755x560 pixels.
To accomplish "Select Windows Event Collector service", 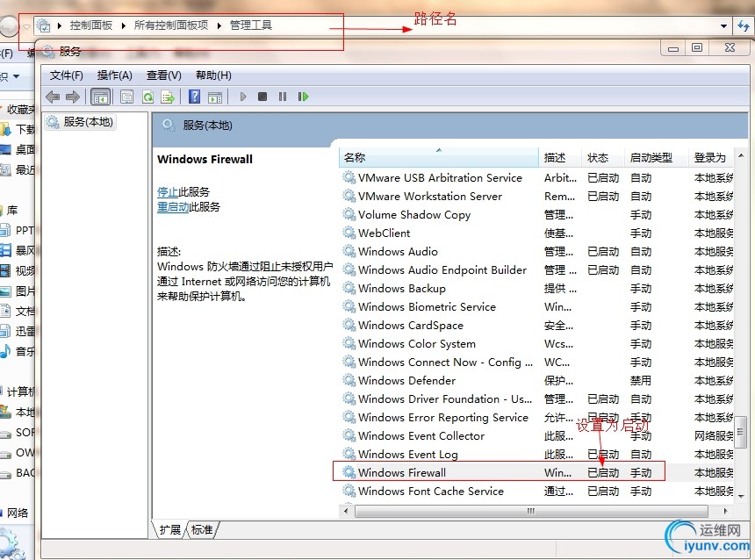I will click(x=537, y=435).
